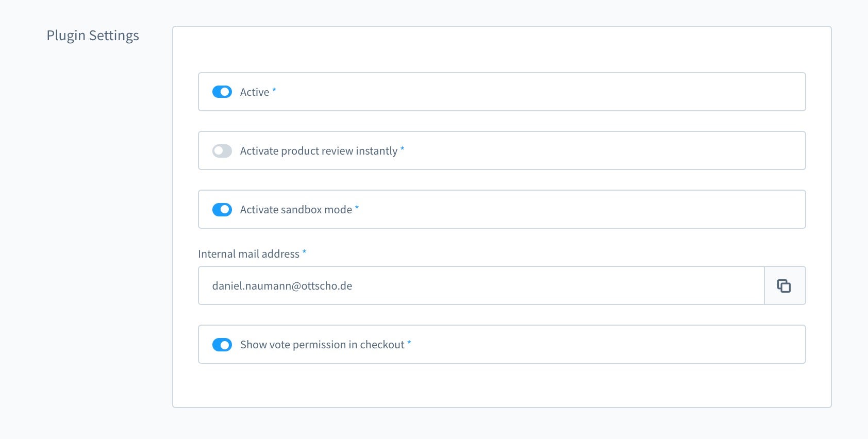The height and width of the screenshot is (439, 868).
Task: Click the Plugin Settings heading
Action: pyautogui.click(x=93, y=36)
